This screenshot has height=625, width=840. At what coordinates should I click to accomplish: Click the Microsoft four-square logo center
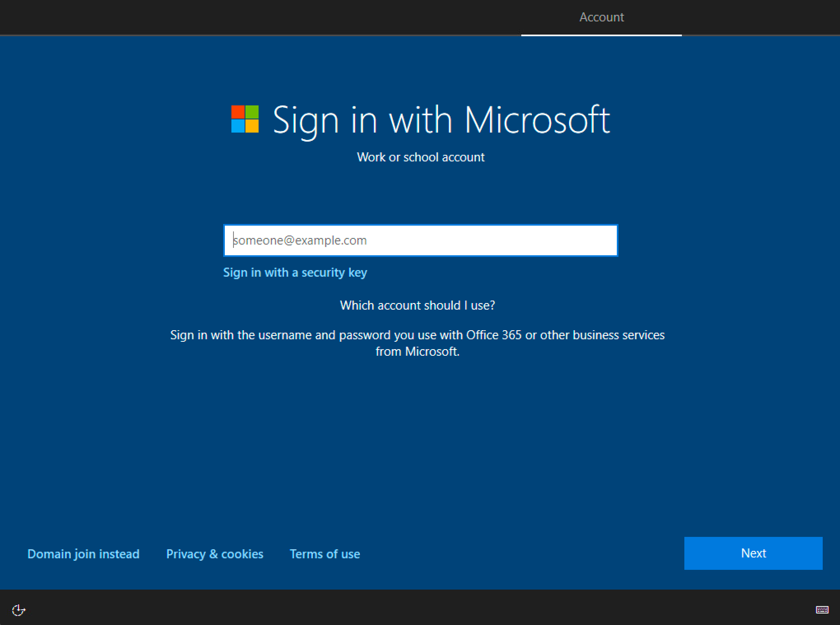point(245,119)
